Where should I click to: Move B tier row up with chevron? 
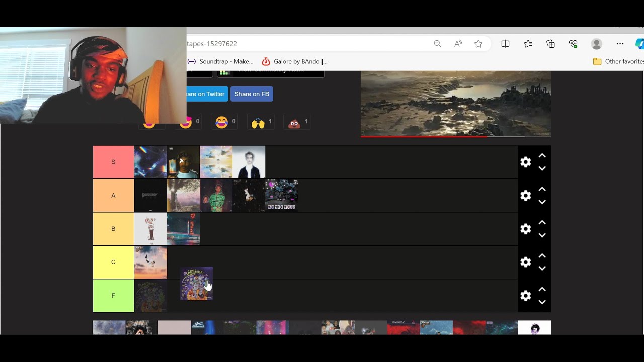coord(542,222)
